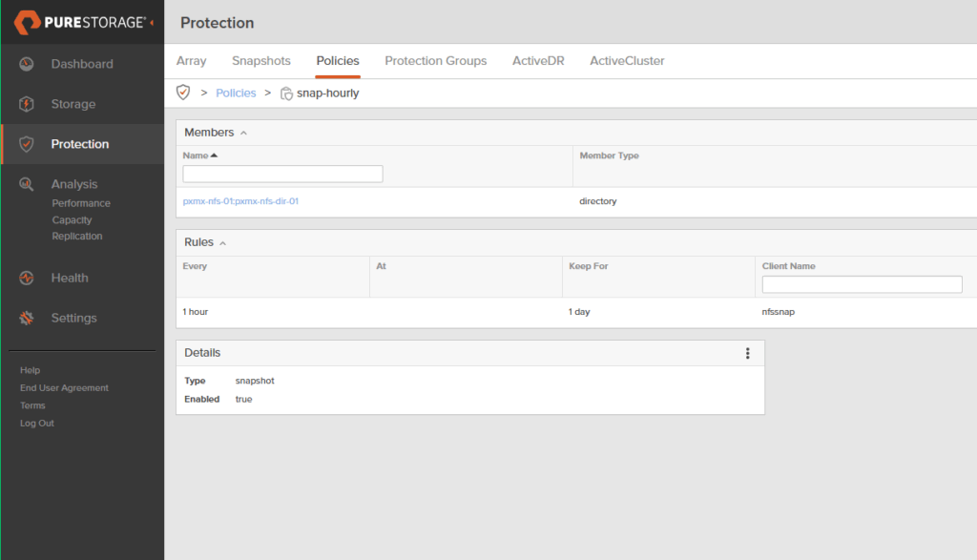The width and height of the screenshot is (977, 560).
Task: Click the Health heartbeat icon
Action: tap(26, 278)
